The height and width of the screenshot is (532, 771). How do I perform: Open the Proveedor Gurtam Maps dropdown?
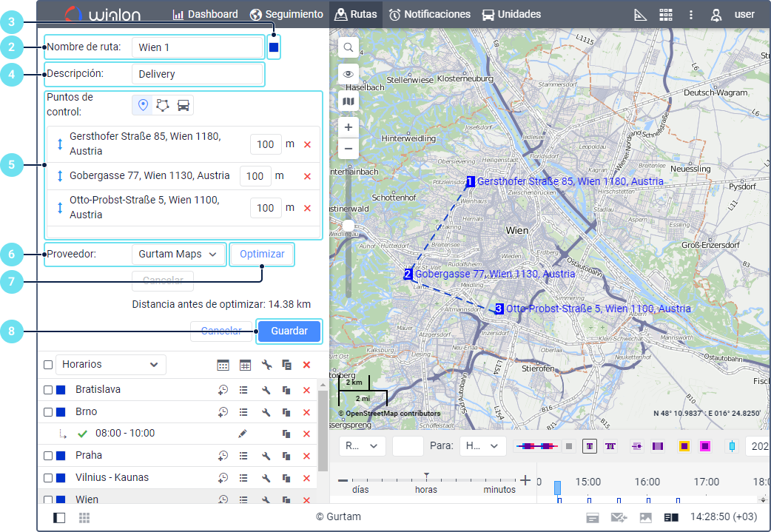pos(178,255)
